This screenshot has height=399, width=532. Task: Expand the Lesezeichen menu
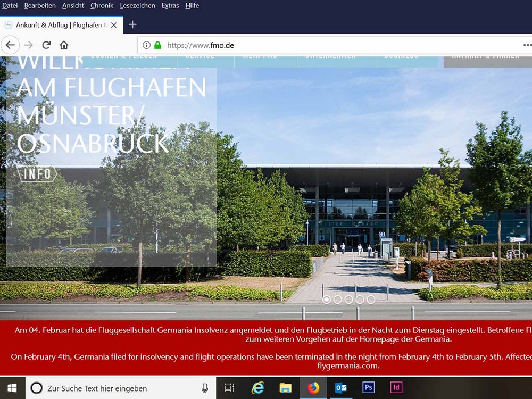click(x=137, y=5)
